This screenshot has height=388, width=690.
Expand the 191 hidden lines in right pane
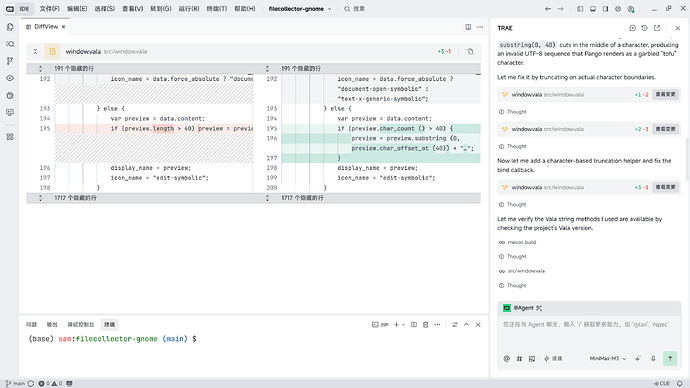click(267, 68)
